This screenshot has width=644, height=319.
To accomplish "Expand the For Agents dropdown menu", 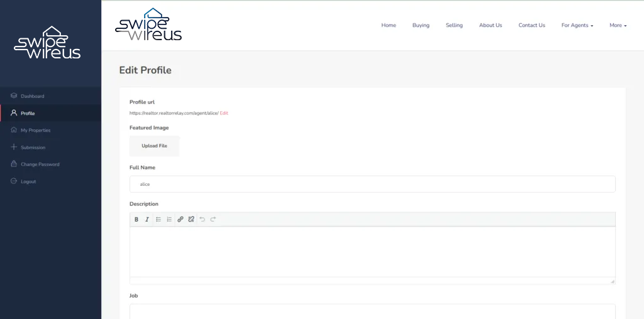I will 577,25.
